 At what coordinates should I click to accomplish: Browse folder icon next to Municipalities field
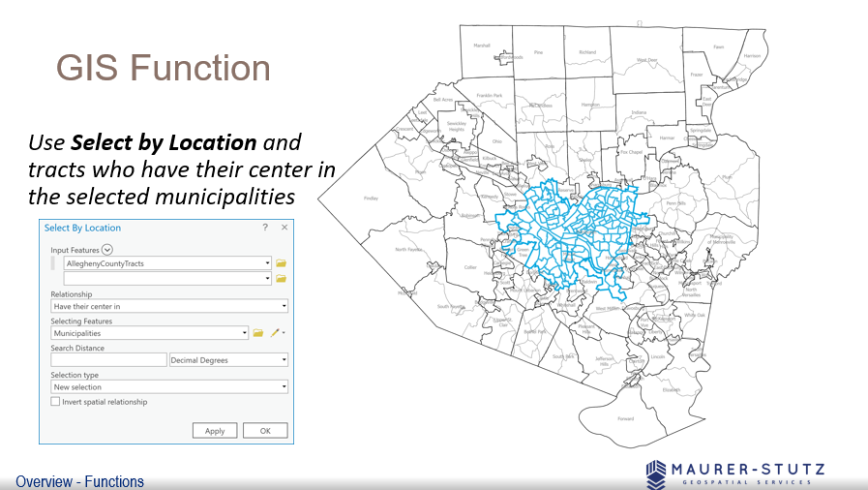point(258,333)
